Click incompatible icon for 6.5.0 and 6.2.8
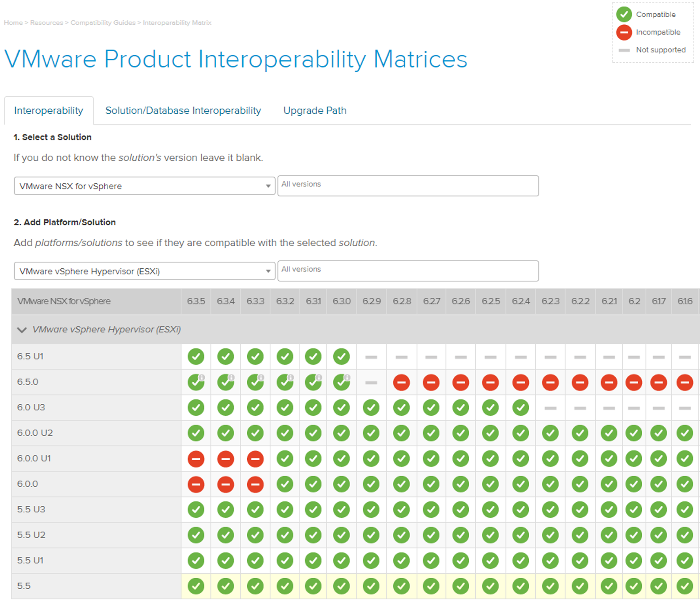700x602 pixels. pyautogui.click(x=402, y=382)
